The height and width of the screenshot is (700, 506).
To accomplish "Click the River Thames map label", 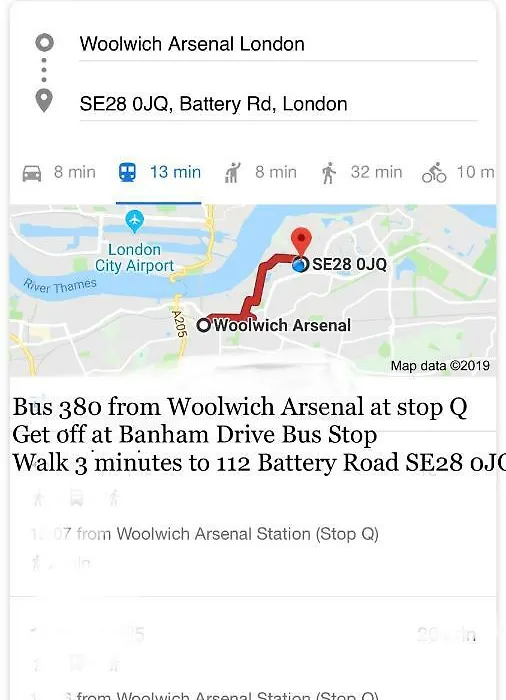I will click(x=60, y=286).
